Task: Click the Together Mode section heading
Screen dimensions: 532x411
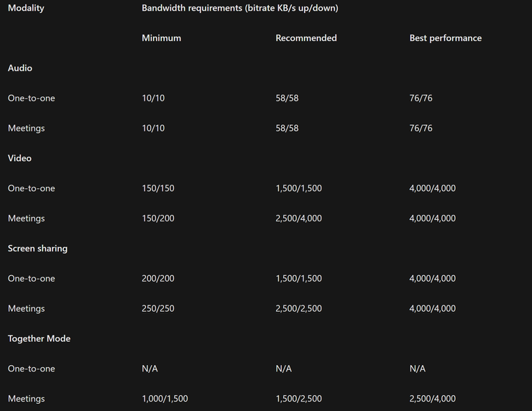Action: tap(39, 338)
